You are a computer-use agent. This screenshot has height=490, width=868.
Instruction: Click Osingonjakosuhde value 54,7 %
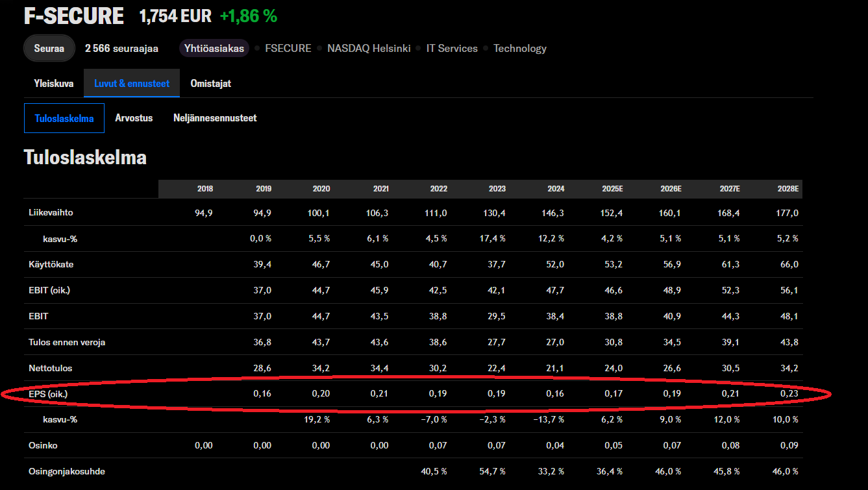[492, 472]
